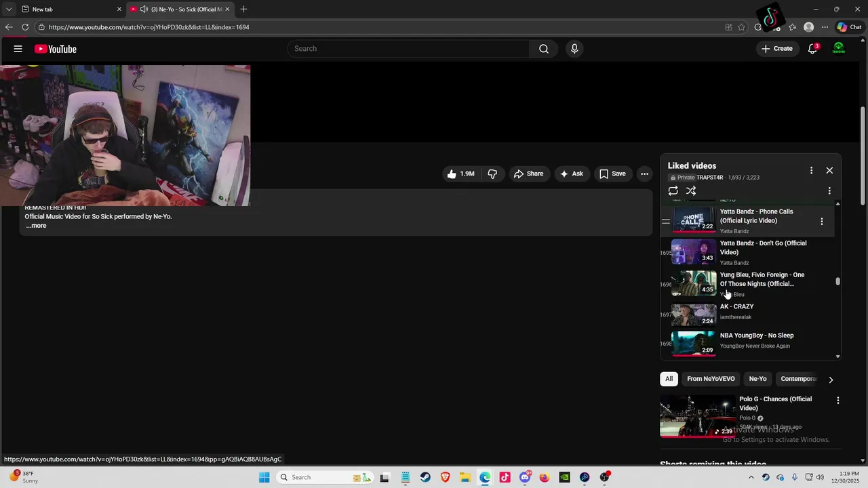Viewport: 868px width, 488px height.
Task: Click the Create button
Action: (777, 49)
